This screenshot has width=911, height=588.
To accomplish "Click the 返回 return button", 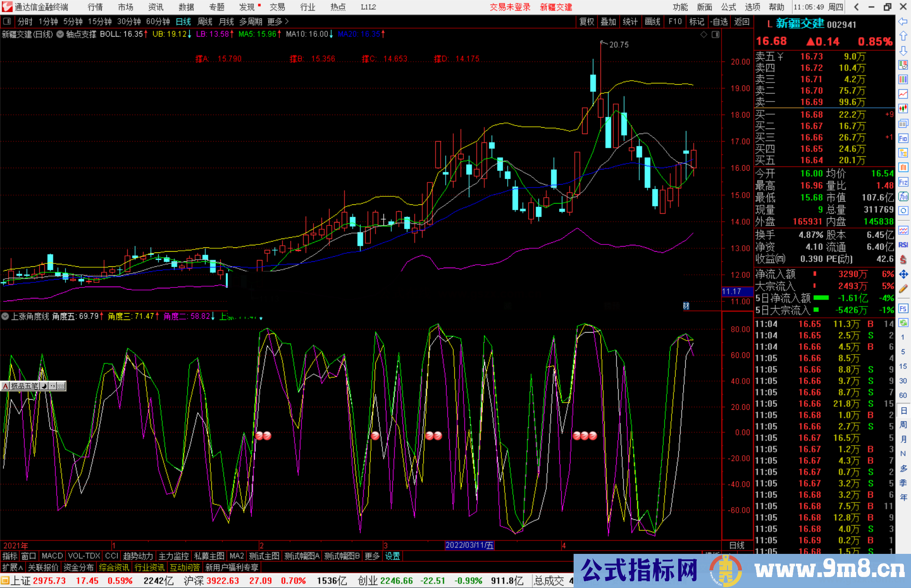I will (x=741, y=21).
